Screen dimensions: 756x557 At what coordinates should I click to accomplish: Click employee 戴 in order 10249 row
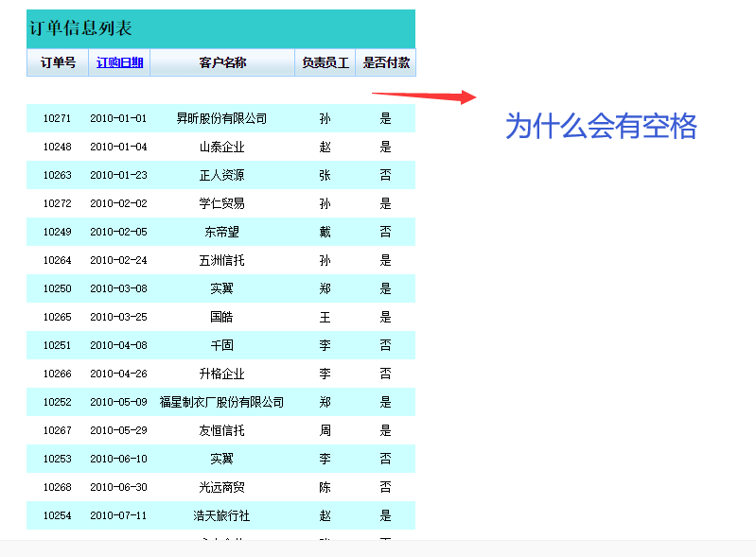pos(325,233)
